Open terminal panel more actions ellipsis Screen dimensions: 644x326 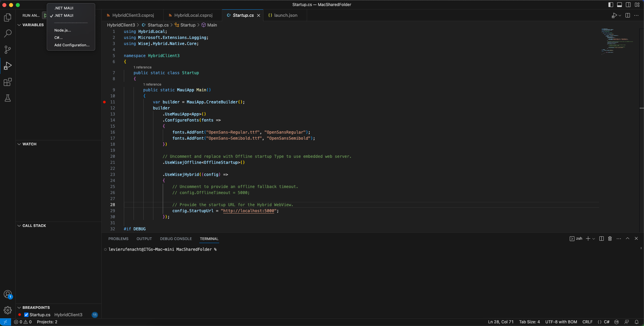click(x=619, y=239)
